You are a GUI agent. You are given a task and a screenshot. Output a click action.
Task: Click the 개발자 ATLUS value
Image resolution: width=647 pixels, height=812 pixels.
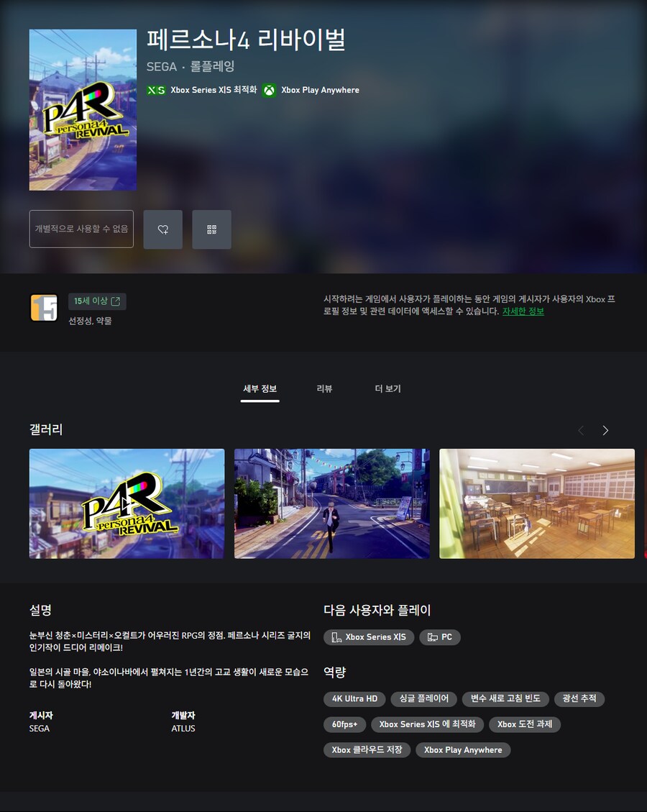click(x=183, y=728)
